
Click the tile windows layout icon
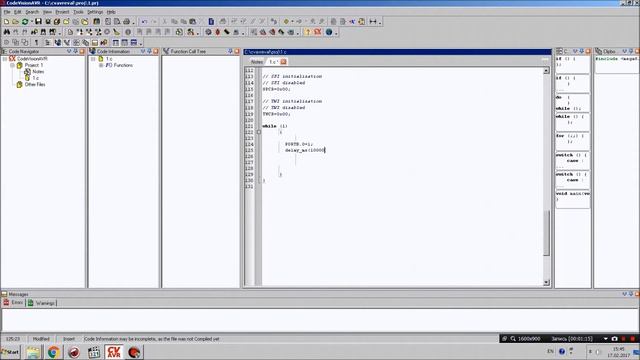pos(116,42)
